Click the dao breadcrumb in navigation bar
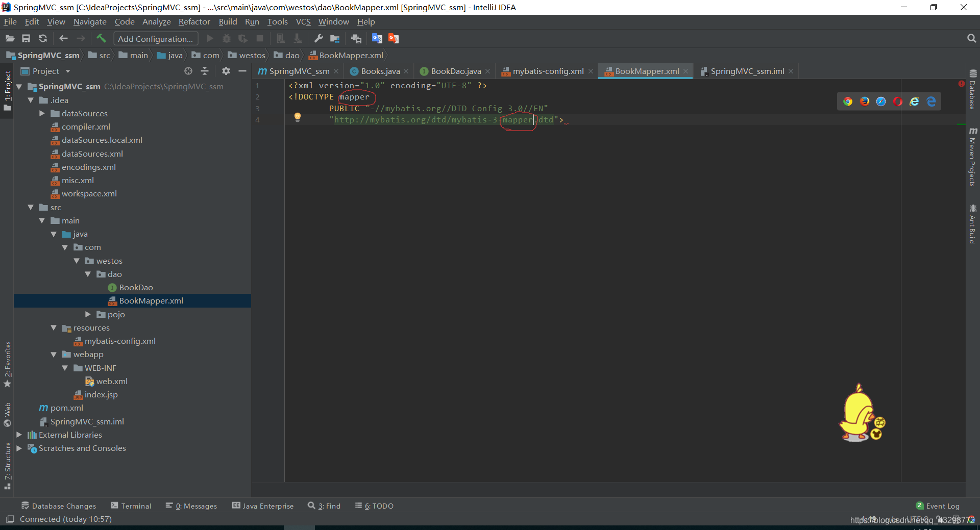 pos(288,56)
